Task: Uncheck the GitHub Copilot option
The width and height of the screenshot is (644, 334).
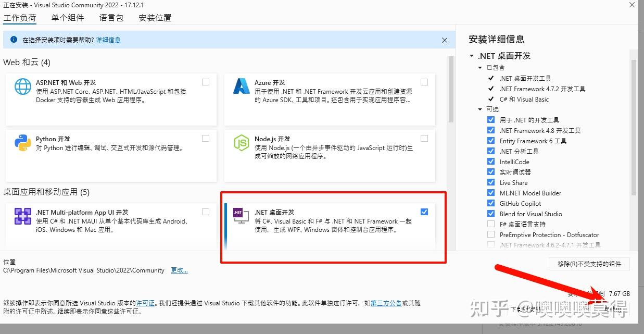Action: click(x=491, y=203)
